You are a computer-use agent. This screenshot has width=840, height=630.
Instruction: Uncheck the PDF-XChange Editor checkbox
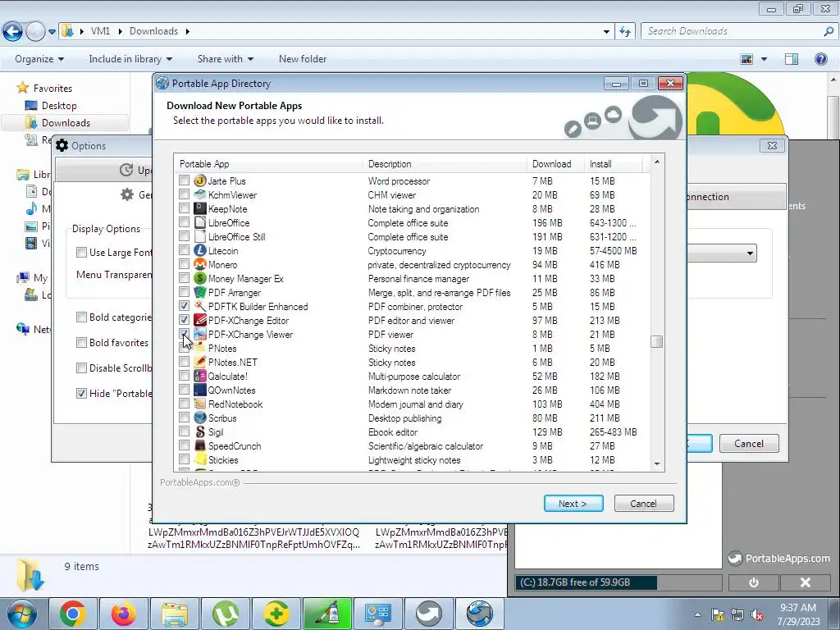[x=185, y=320]
